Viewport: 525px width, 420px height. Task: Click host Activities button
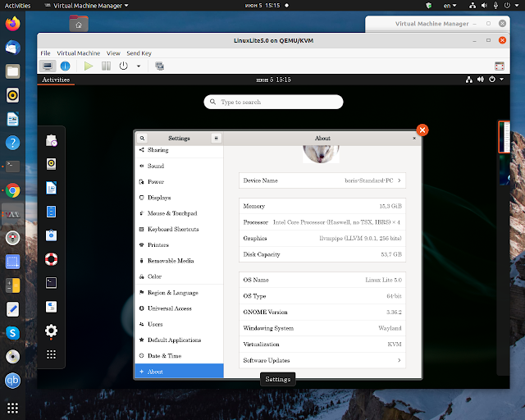tap(17, 6)
